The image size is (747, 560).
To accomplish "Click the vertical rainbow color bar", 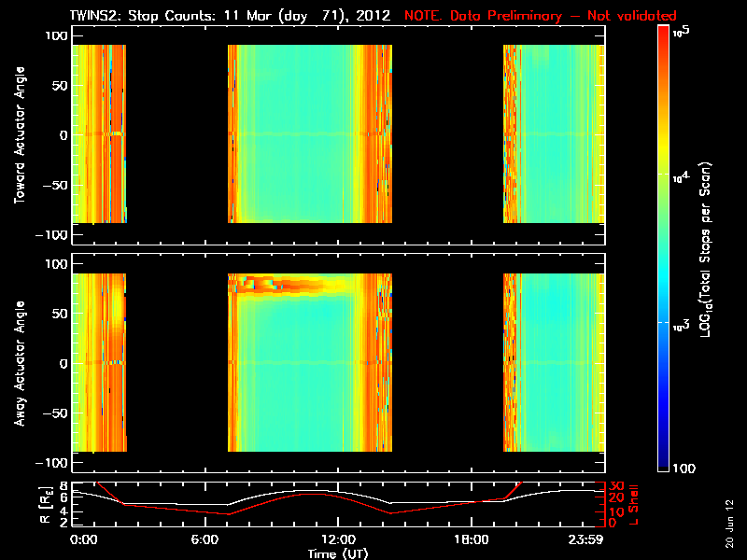I will click(664, 248).
